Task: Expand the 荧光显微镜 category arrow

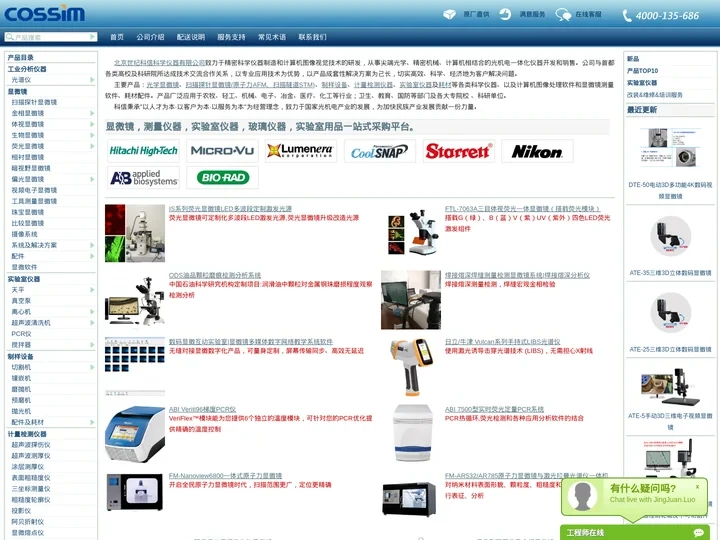Action: (x=92, y=146)
